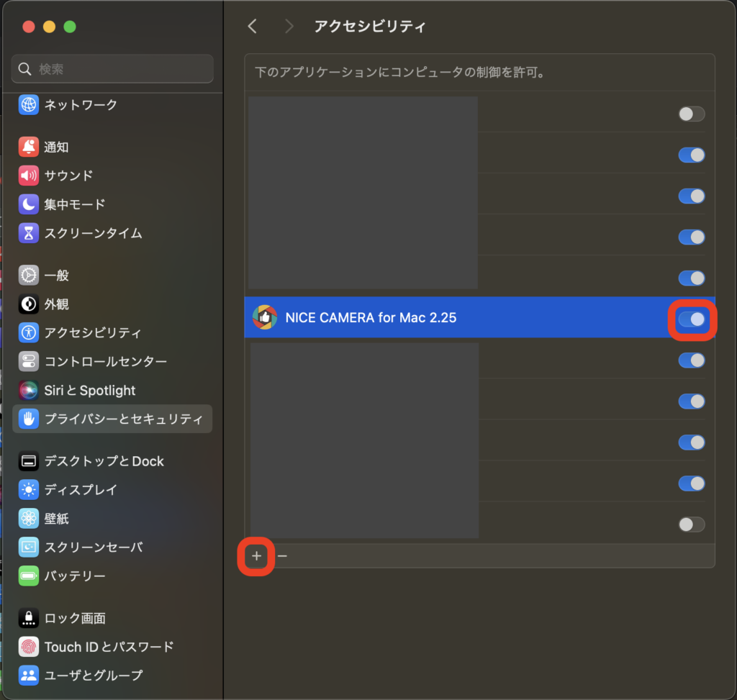
Task: Remove selected app with the minus button
Action: tap(282, 556)
